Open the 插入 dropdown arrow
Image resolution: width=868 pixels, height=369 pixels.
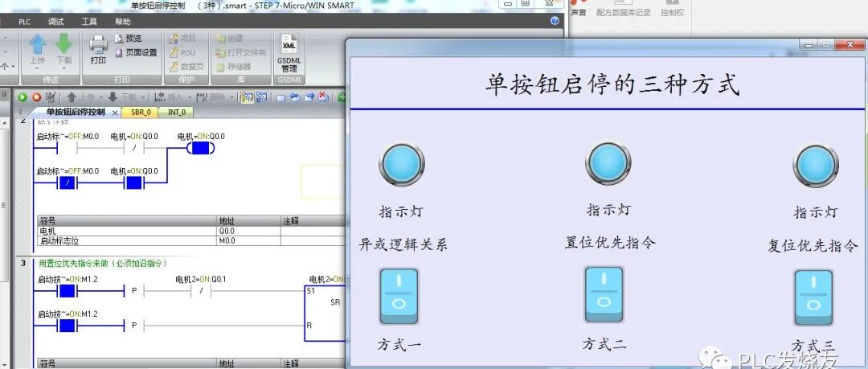pos(190,97)
